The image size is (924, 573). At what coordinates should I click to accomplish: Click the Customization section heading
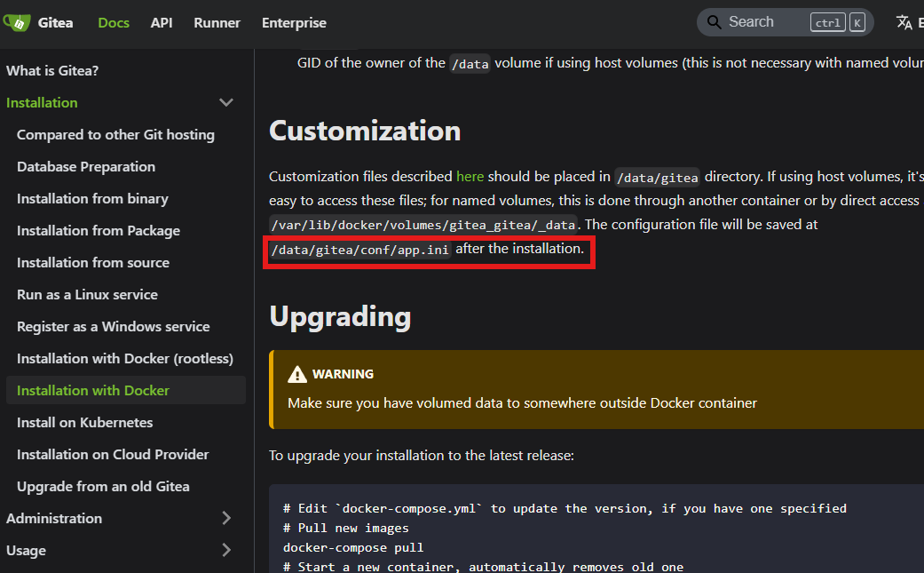(365, 131)
